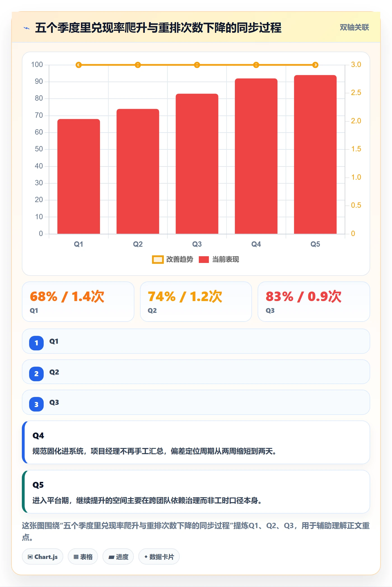The height and width of the screenshot is (587, 392).
Task: Toggle the red 当前表现 legend swatch
Action: pos(204,260)
